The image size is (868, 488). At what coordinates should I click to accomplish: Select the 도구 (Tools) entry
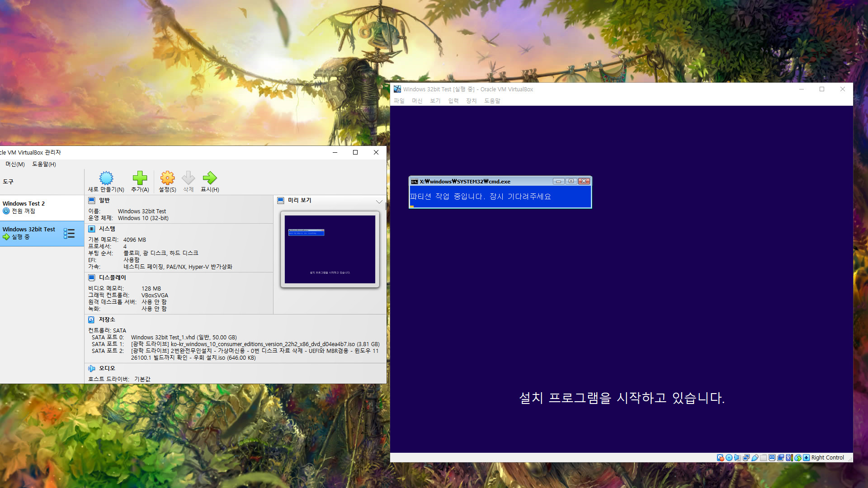coord(42,182)
